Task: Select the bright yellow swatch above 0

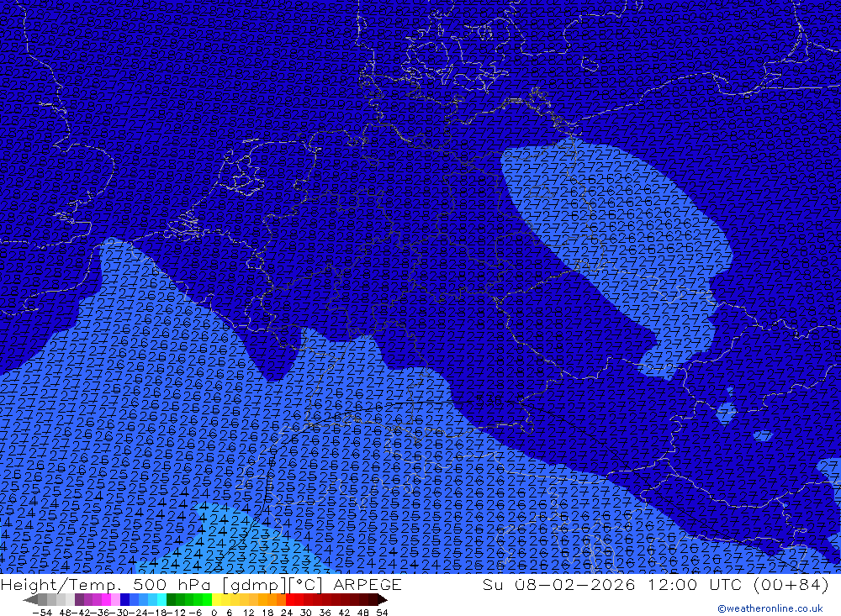Action: 217,600
